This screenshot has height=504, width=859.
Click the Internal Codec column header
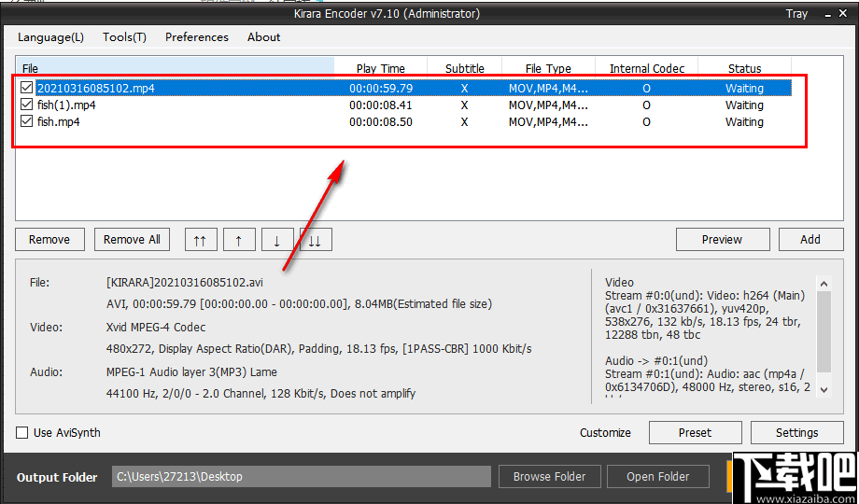[x=647, y=68]
